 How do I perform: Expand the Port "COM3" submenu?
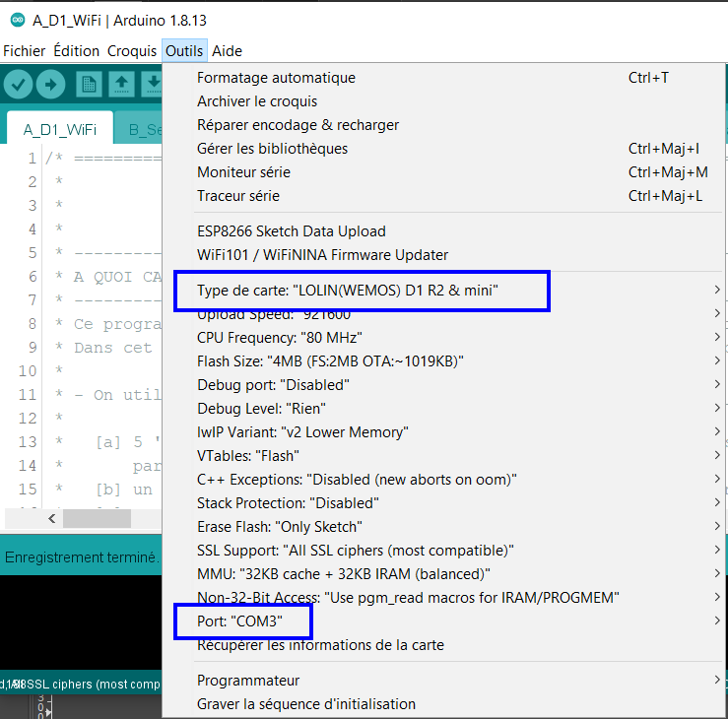241,621
